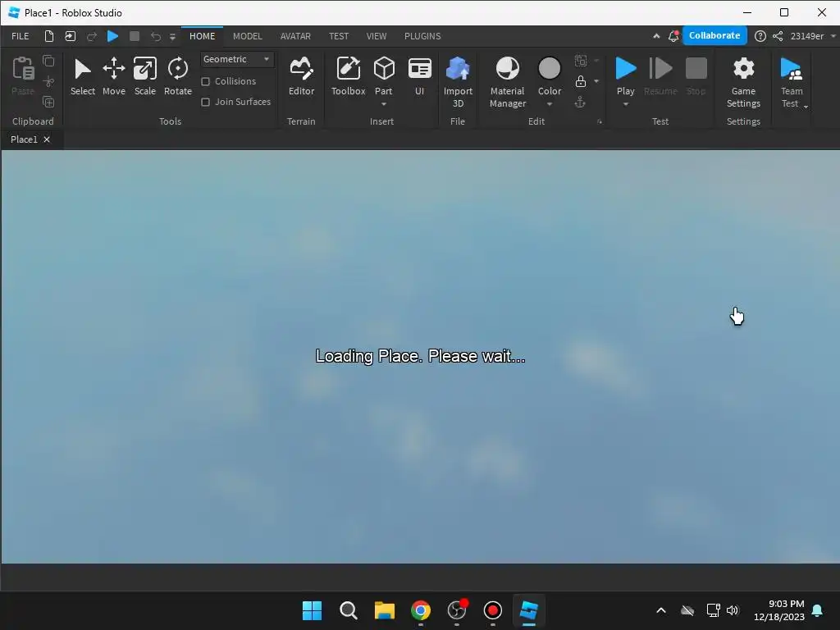Image resolution: width=840 pixels, height=630 pixels.
Task: Toggle the Anchor icon
Action: coord(580,102)
